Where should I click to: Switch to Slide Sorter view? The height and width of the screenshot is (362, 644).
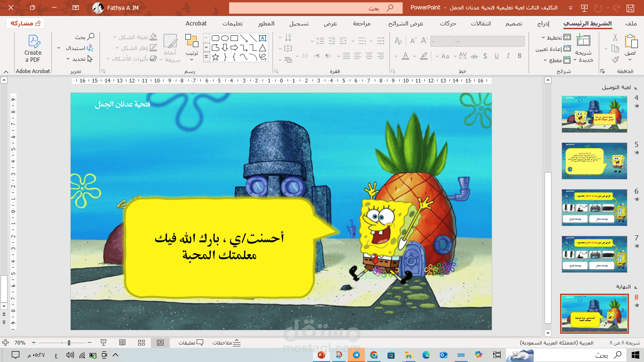pos(141,343)
